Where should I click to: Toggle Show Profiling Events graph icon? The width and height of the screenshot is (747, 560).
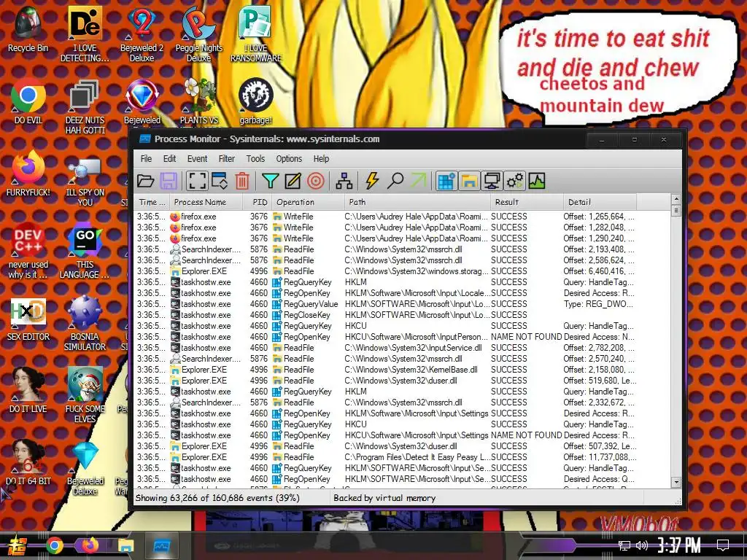tap(537, 181)
